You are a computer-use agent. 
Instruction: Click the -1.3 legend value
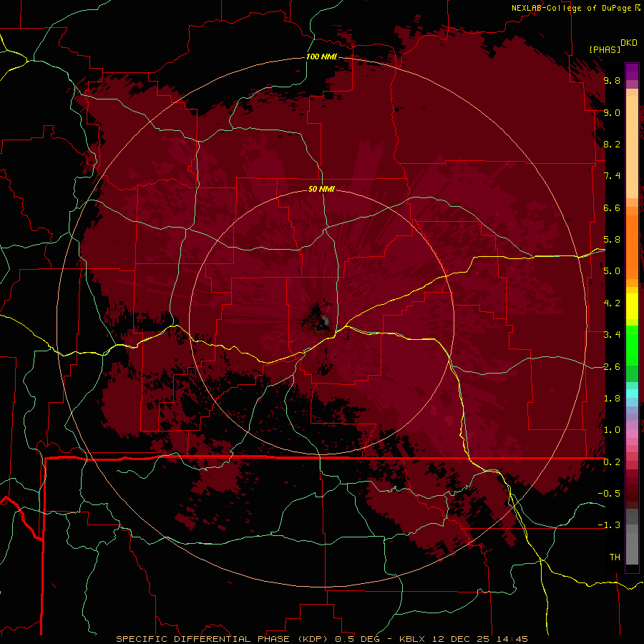point(609,525)
